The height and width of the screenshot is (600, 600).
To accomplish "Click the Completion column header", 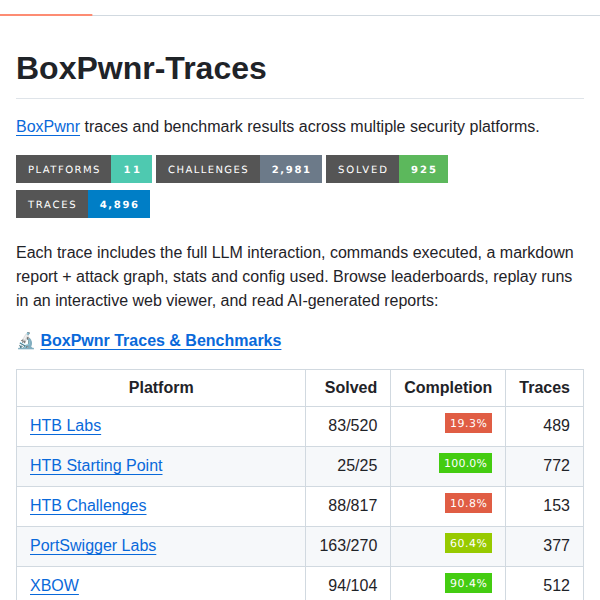I will [448, 388].
